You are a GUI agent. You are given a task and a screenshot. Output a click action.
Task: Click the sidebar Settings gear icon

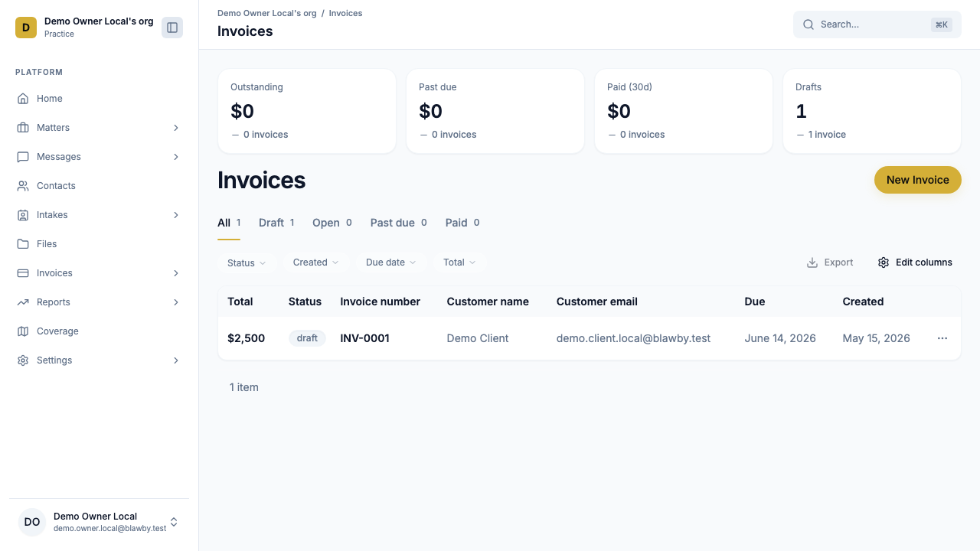pyautogui.click(x=23, y=360)
